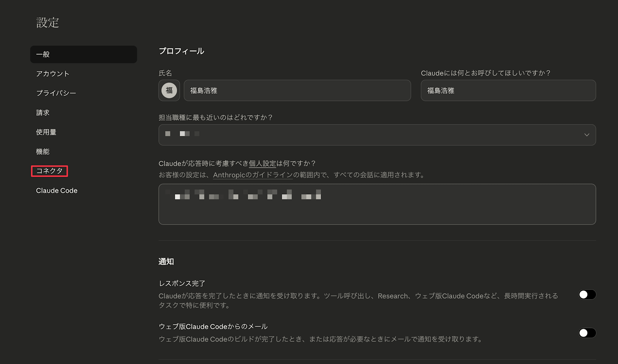Open the 担当職種 selection combo box
Image resolution: width=618 pixels, height=364 pixels.
[x=371, y=135]
